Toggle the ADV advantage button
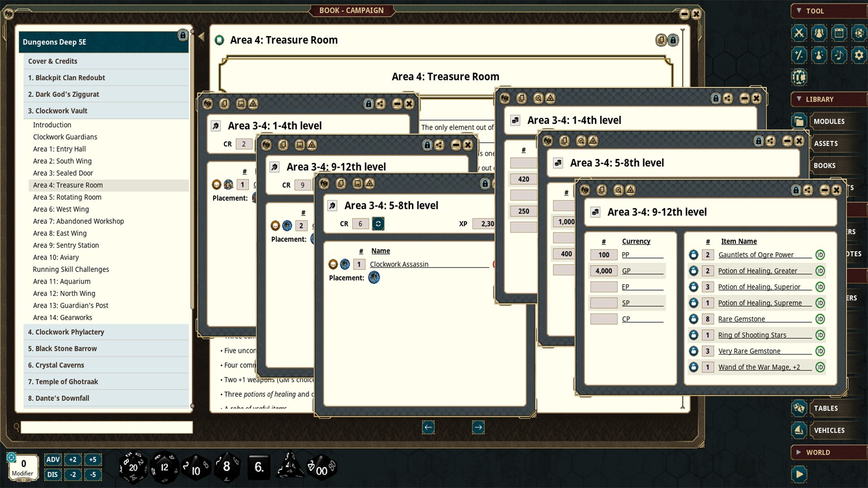Screen dimensions: 868x488 tap(53, 460)
